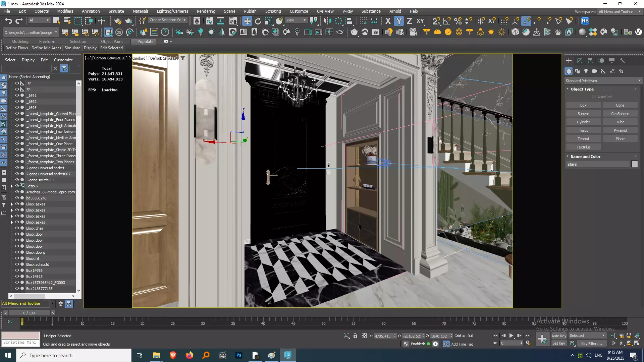Toggle visibility of 3 gang switch001
This screenshot has height=362, width=644.
pos(17,180)
